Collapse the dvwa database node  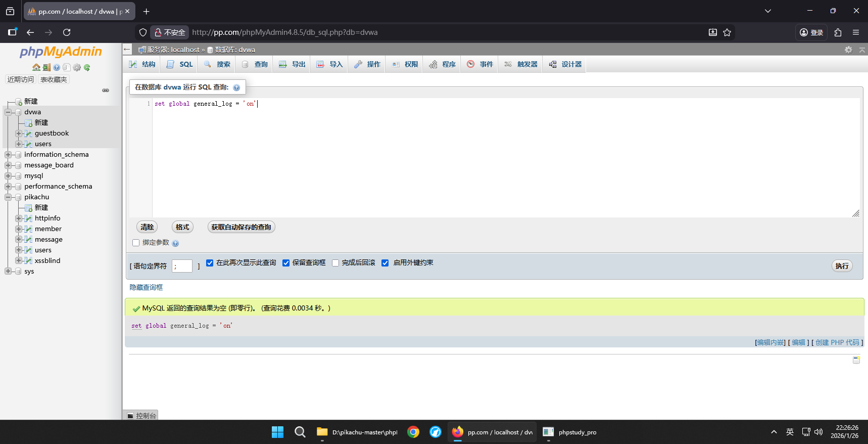[x=8, y=112]
